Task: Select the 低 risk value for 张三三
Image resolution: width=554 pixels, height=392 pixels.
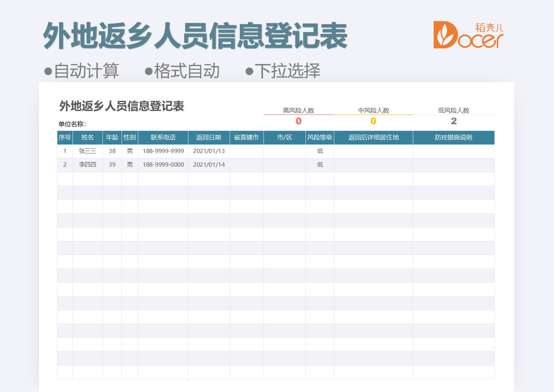Action: (320, 151)
